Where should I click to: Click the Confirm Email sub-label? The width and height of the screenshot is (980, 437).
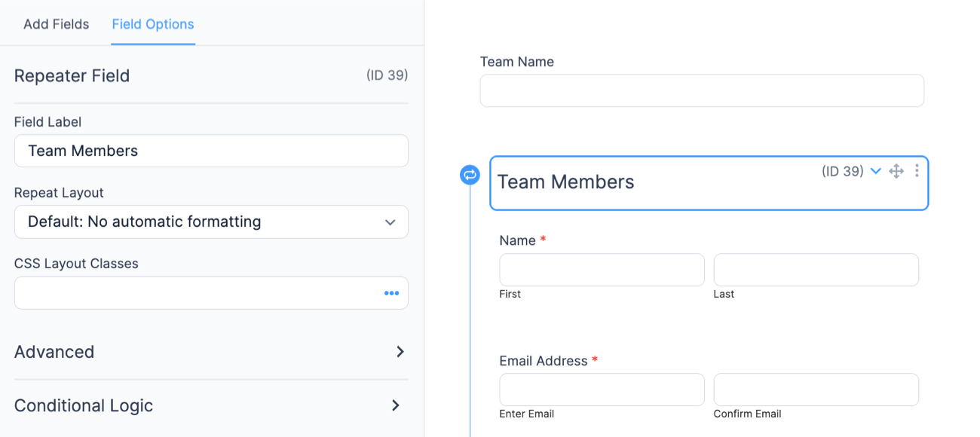[747, 414]
